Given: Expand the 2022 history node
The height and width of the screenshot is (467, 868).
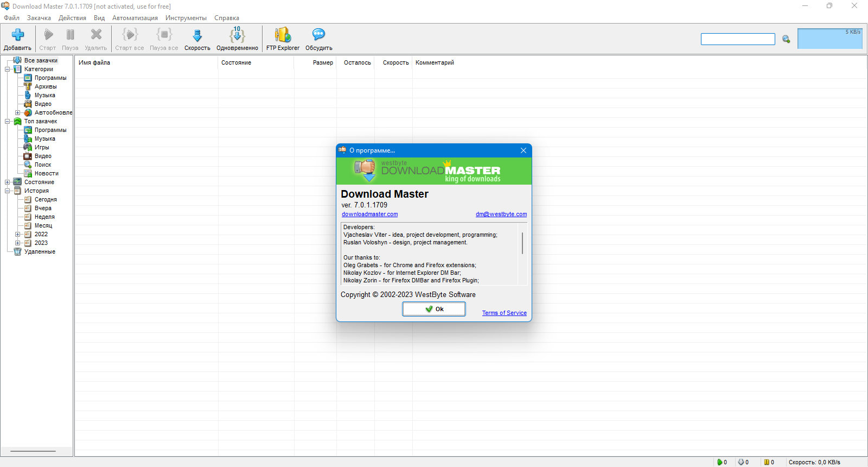Looking at the screenshot, I should pos(18,234).
